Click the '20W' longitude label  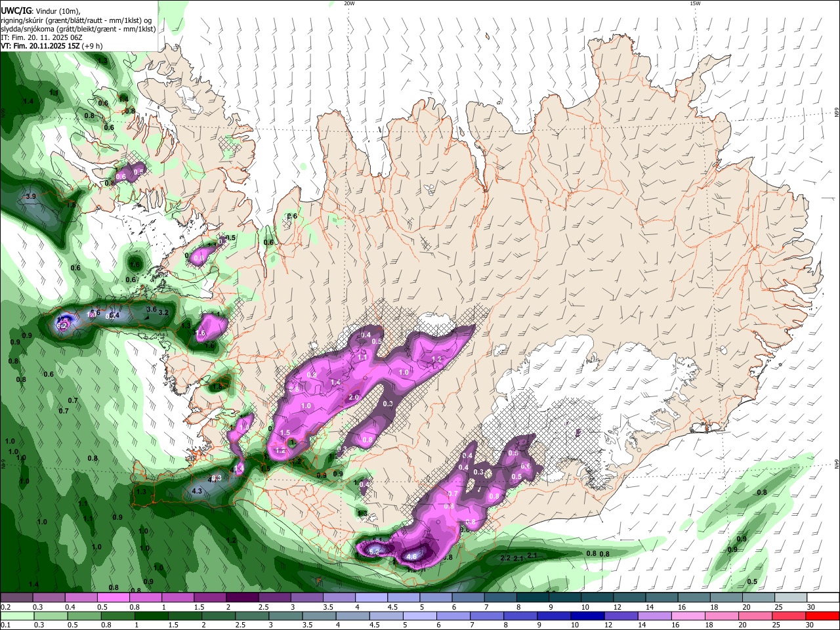(x=349, y=3)
